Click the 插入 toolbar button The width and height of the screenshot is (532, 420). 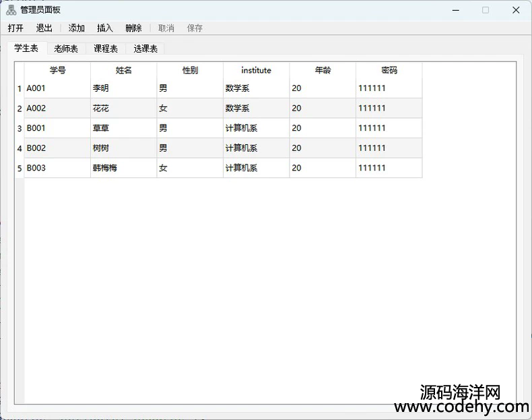105,28
